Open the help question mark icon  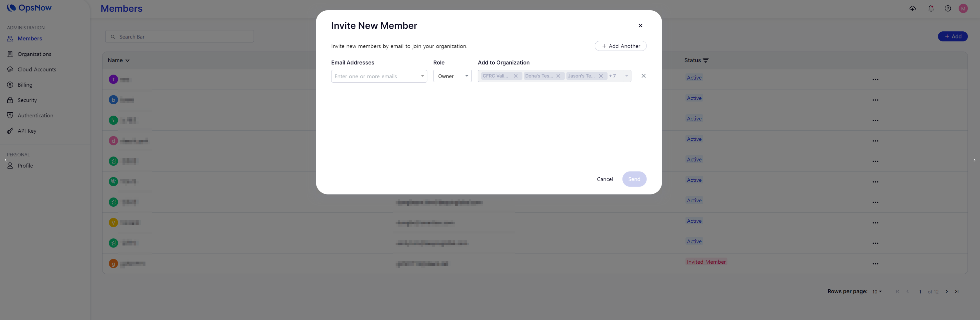[947, 8]
